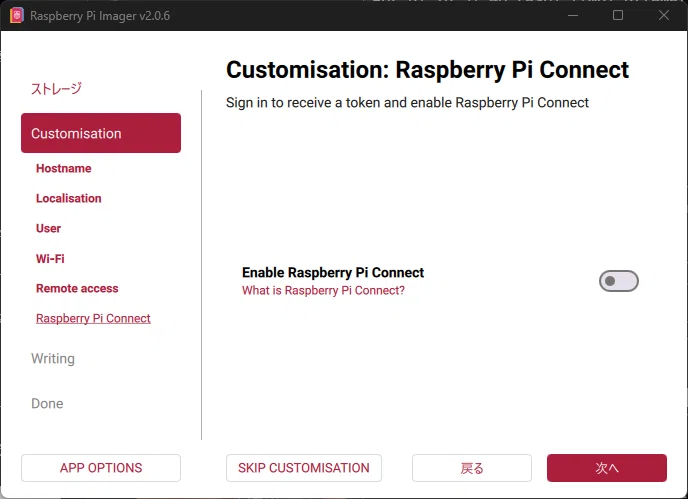Maximize the Raspberry Pi Imager window
This screenshot has width=688, height=499.
pos(618,15)
